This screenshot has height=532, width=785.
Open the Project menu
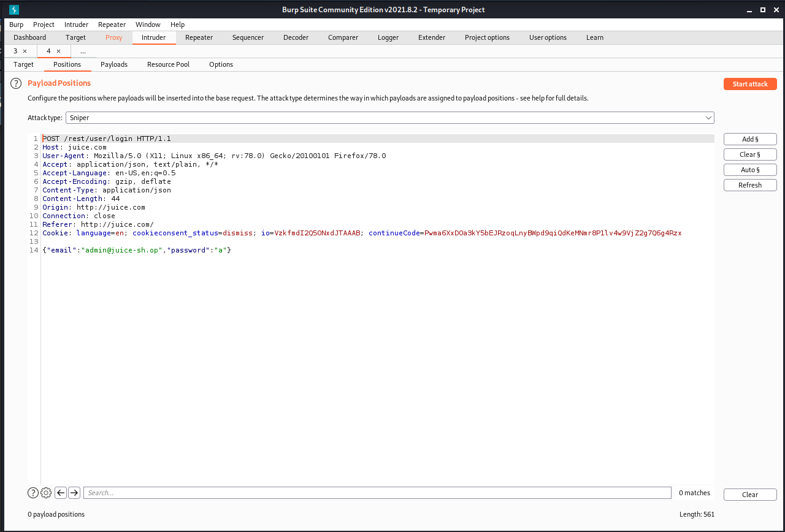(x=44, y=25)
